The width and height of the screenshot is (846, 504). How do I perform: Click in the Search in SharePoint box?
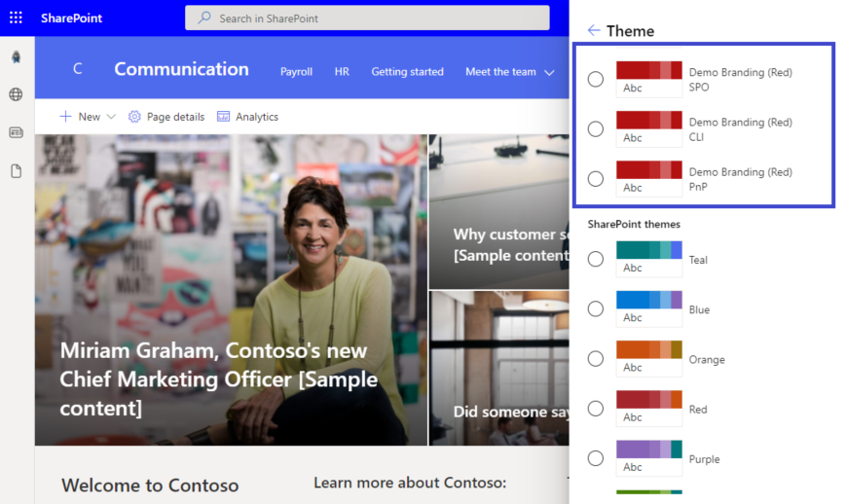pyautogui.click(x=370, y=18)
